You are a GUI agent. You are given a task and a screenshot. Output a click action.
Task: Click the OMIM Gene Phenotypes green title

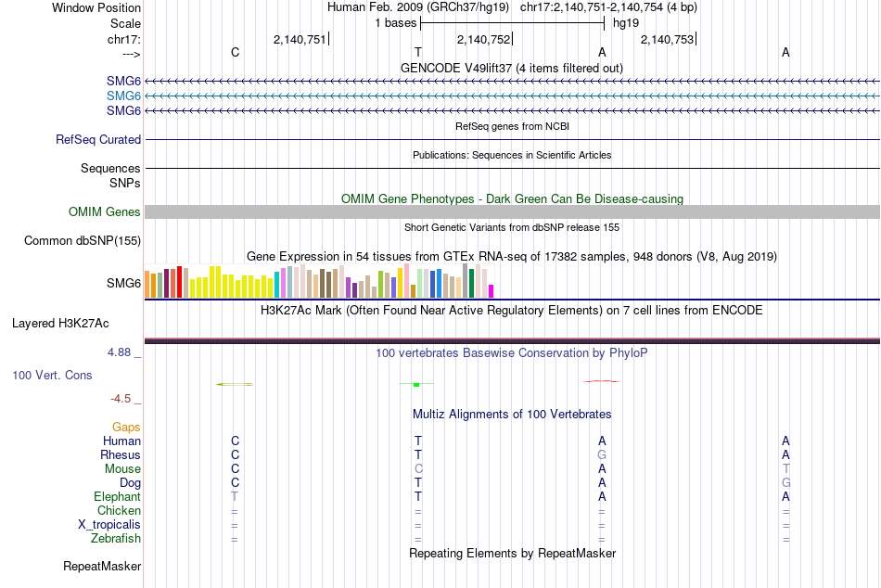pyautogui.click(x=513, y=199)
